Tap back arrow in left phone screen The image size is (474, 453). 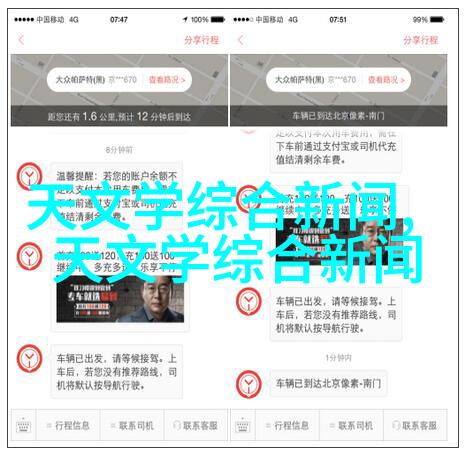[x=21, y=40]
